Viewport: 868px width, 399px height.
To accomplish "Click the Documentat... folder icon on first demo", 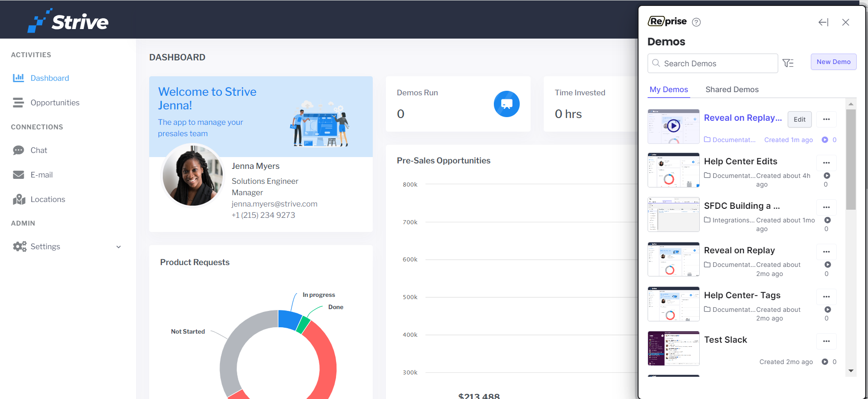I will click(707, 139).
